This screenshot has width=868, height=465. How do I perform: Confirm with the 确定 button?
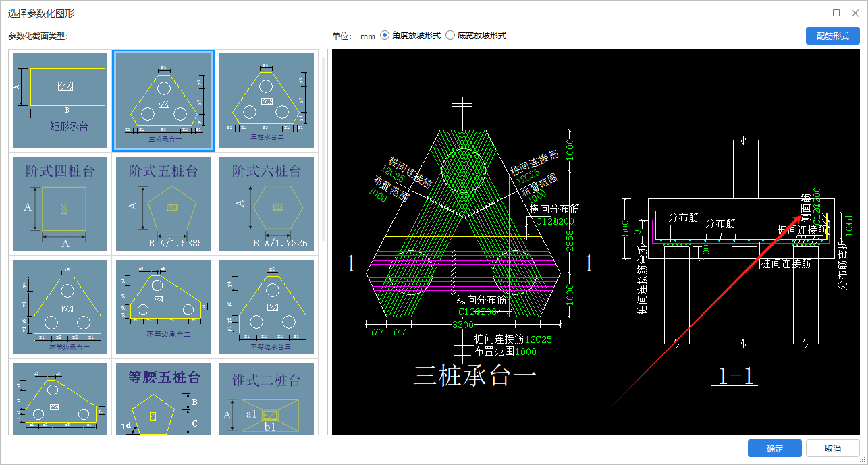coord(775,448)
